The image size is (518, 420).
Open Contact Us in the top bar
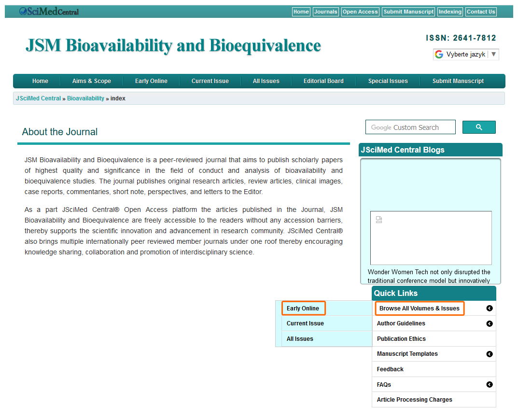[x=481, y=12]
